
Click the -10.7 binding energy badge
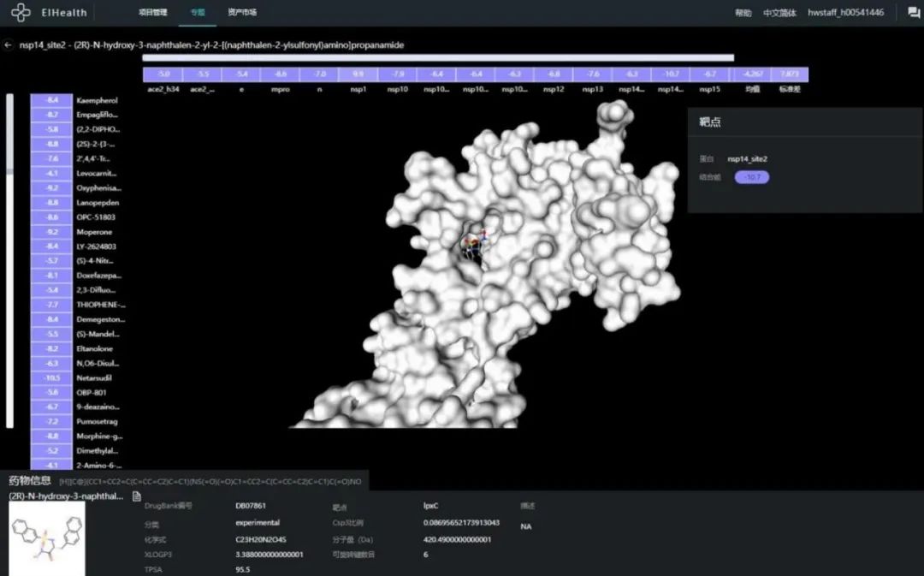(x=752, y=177)
